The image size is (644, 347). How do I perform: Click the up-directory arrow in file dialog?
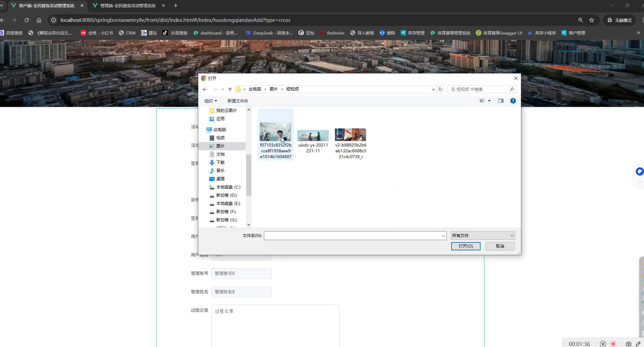(230, 89)
